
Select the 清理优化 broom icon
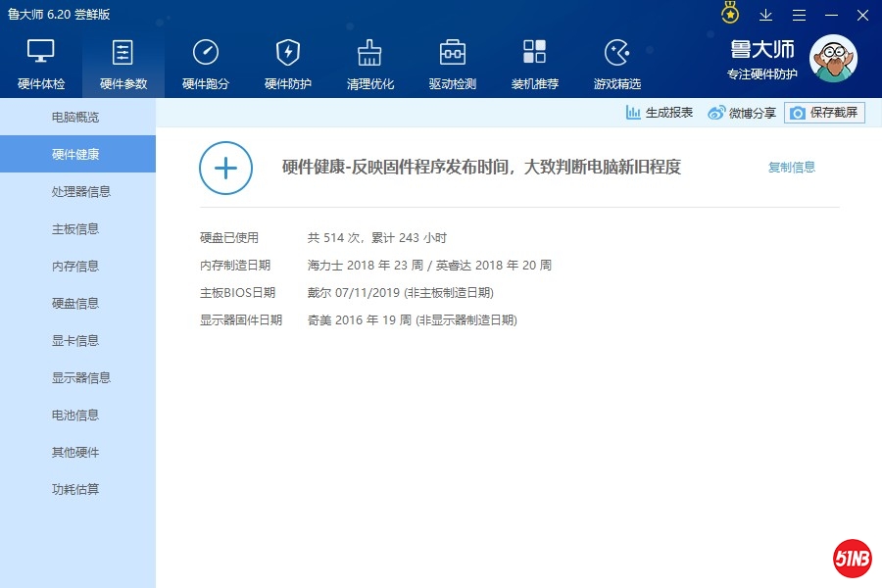click(370, 52)
